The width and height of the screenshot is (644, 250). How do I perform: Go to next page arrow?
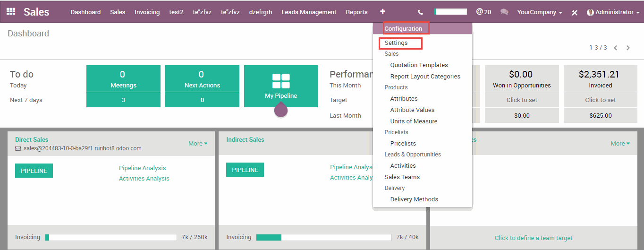click(628, 48)
